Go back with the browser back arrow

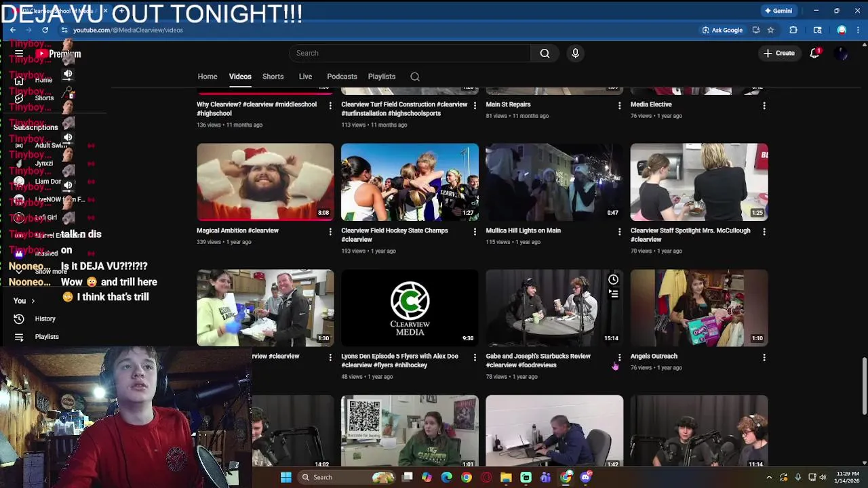[12, 30]
